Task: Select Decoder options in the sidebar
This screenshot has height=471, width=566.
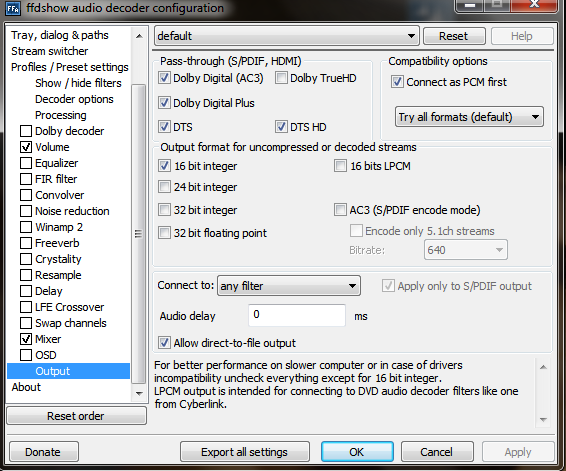Action: pyautogui.click(x=74, y=99)
